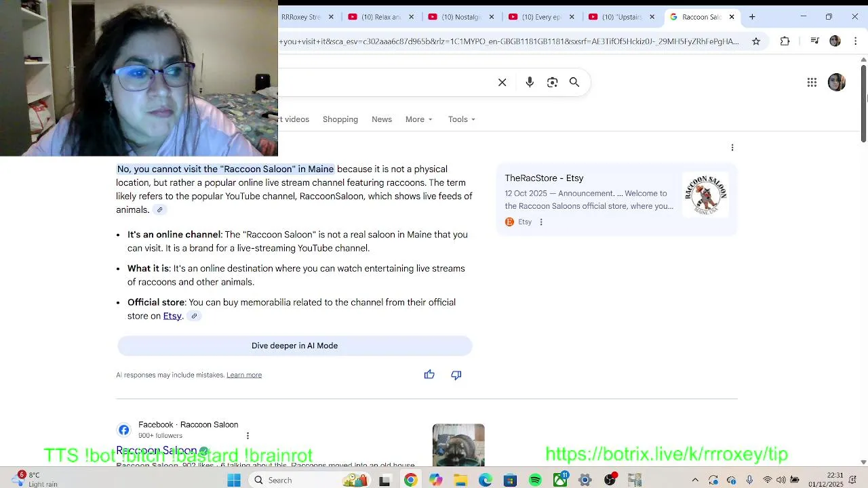The image size is (868, 488).
Task: Give the AI overview a thumbs down
Action: pyautogui.click(x=456, y=375)
